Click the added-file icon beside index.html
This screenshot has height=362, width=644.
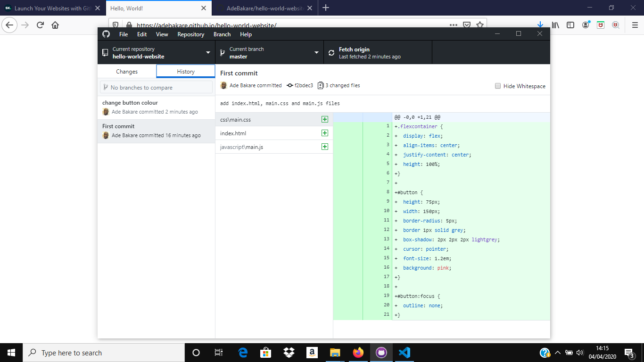pyautogui.click(x=324, y=133)
